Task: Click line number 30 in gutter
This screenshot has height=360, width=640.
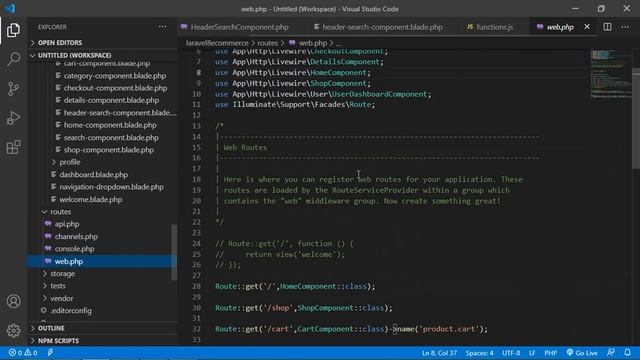Action: click(196, 308)
